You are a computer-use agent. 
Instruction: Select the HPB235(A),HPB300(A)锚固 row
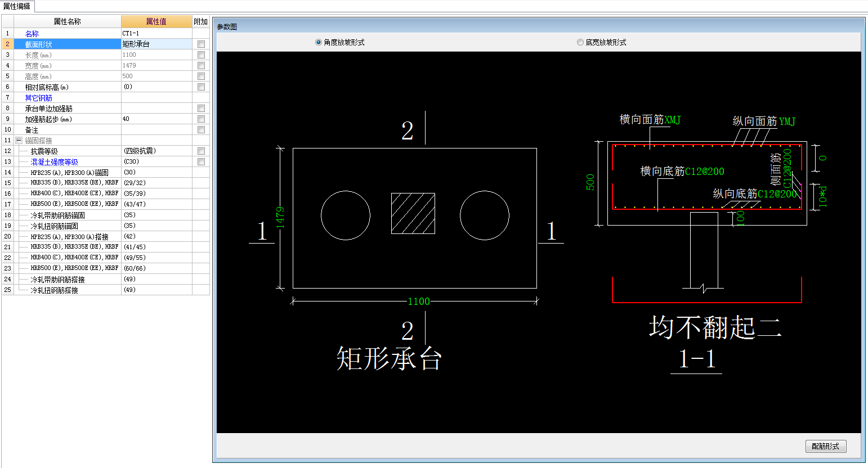[x=69, y=173]
